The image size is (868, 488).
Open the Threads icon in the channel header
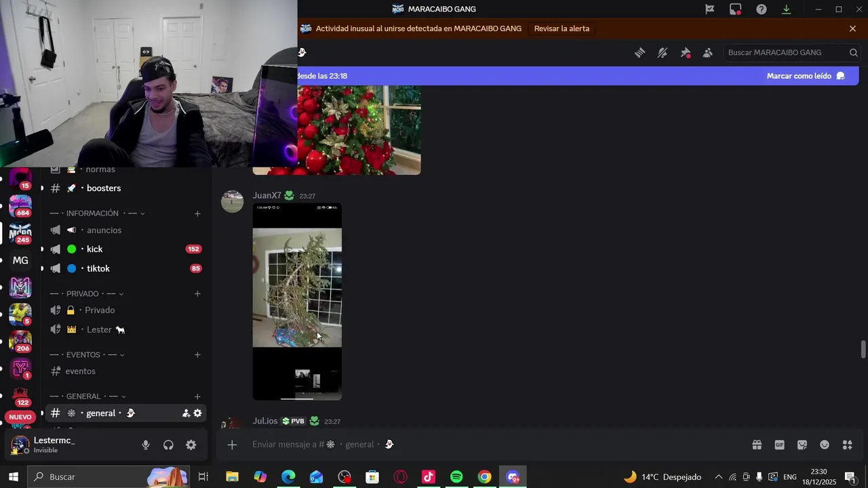point(639,53)
